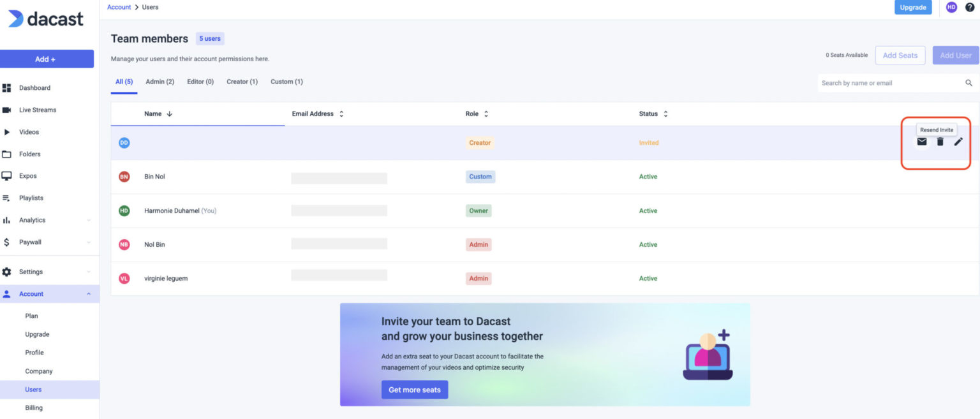Open the Billing page
Image resolution: width=980 pixels, height=419 pixels.
33,408
